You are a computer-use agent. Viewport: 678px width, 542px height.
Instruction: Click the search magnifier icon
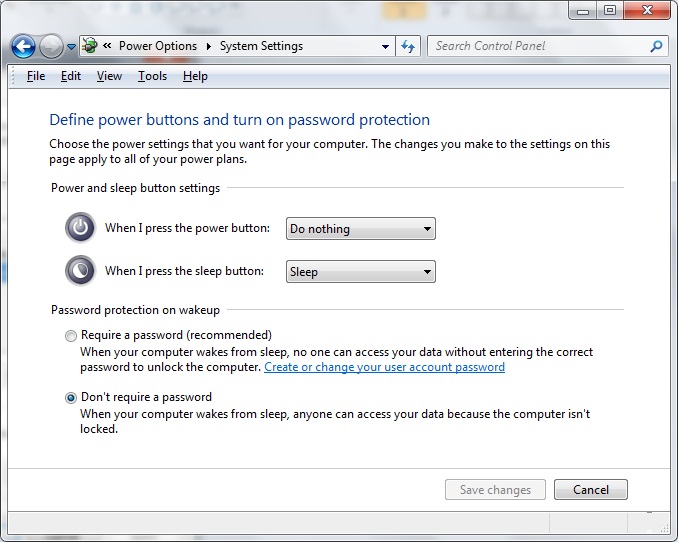[x=656, y=46]
